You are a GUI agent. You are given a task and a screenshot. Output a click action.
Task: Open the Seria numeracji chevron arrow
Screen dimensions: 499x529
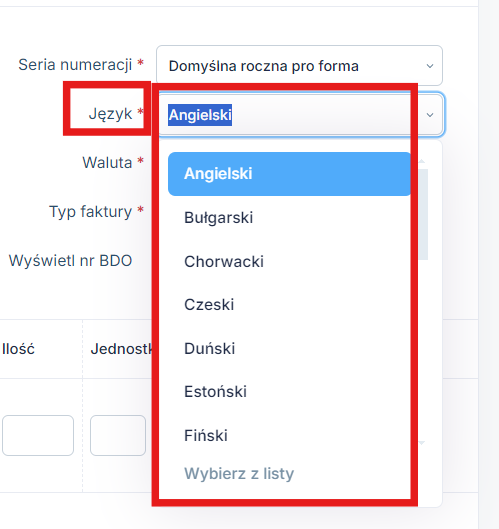coord(429,66)
